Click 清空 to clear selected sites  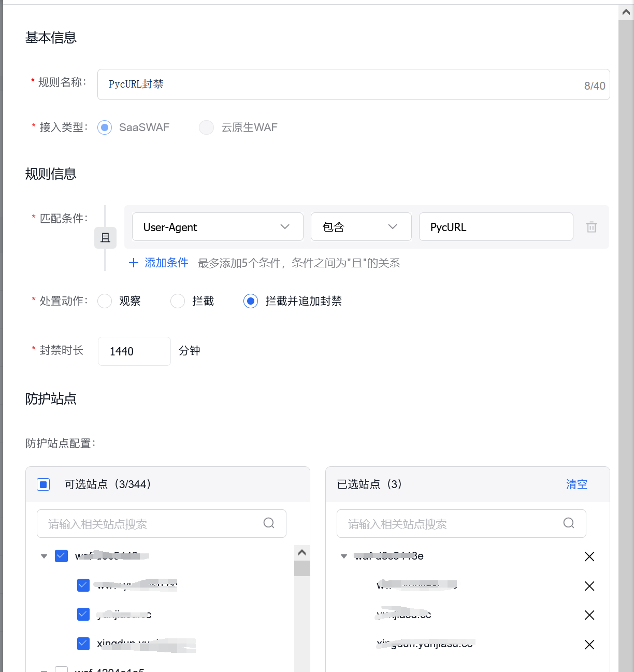point(577,484)
